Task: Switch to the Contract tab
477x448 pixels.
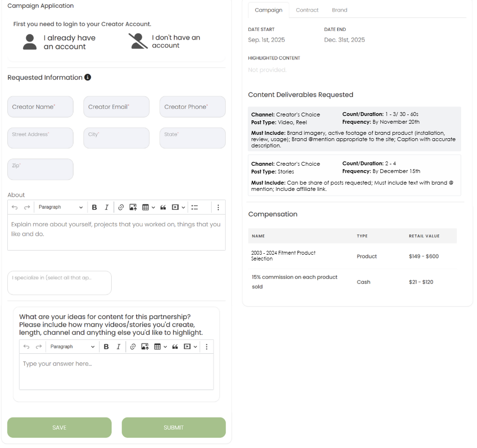Action: [x=307, y=10]
